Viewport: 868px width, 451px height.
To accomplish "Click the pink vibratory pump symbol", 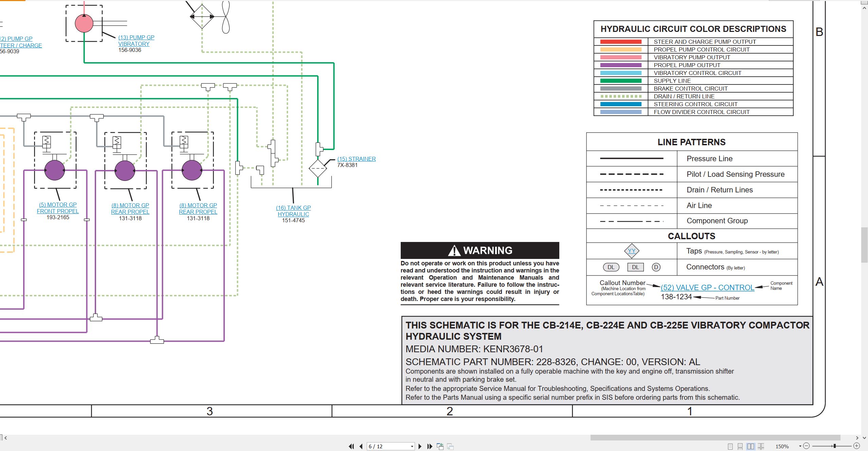I will pos(84,23).
